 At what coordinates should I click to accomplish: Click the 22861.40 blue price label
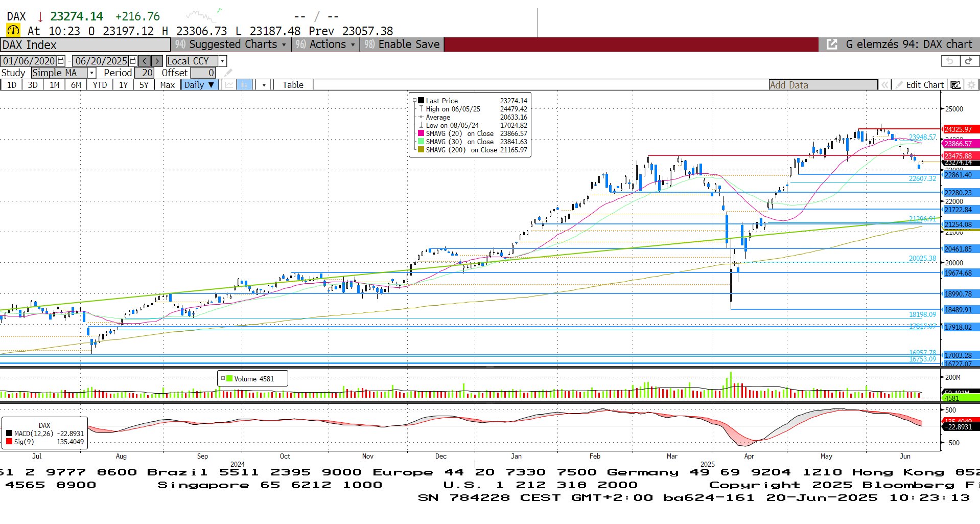[x=961, y=175]
